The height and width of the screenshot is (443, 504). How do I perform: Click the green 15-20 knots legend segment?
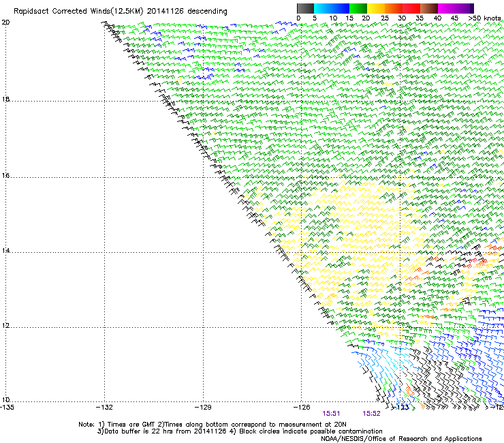point(358,8)
